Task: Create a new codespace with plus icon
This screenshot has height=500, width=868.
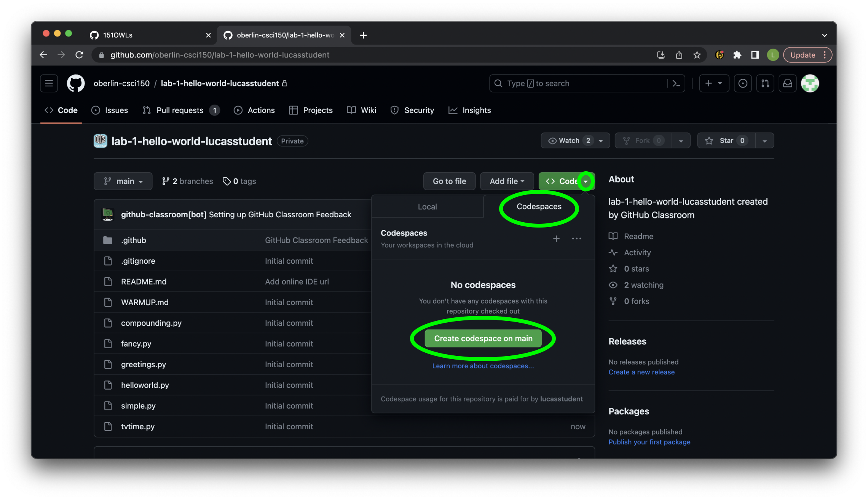Action: point(556,239)
